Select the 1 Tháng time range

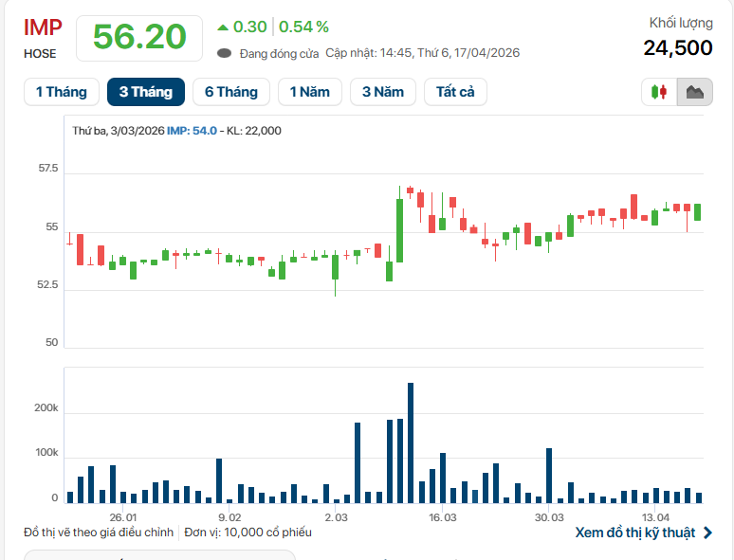pos(61,92)
